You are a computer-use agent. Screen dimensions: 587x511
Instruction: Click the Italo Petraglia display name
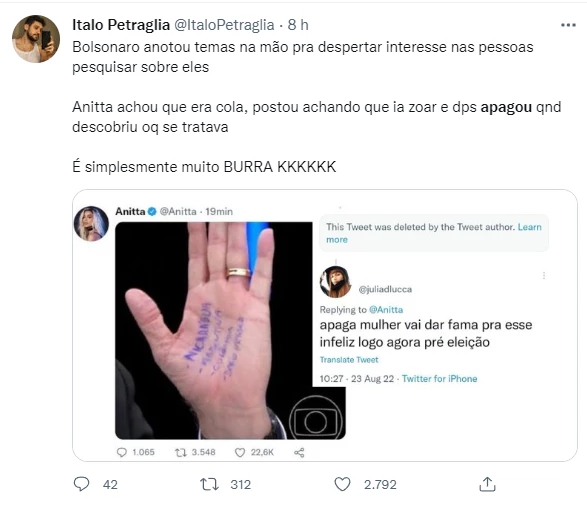[121, 25]
